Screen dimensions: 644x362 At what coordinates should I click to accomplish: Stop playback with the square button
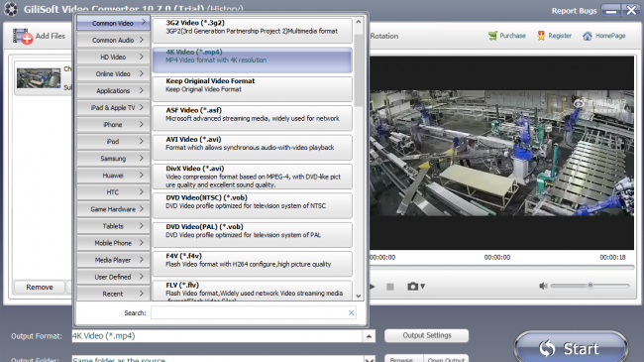pos(390,287)
